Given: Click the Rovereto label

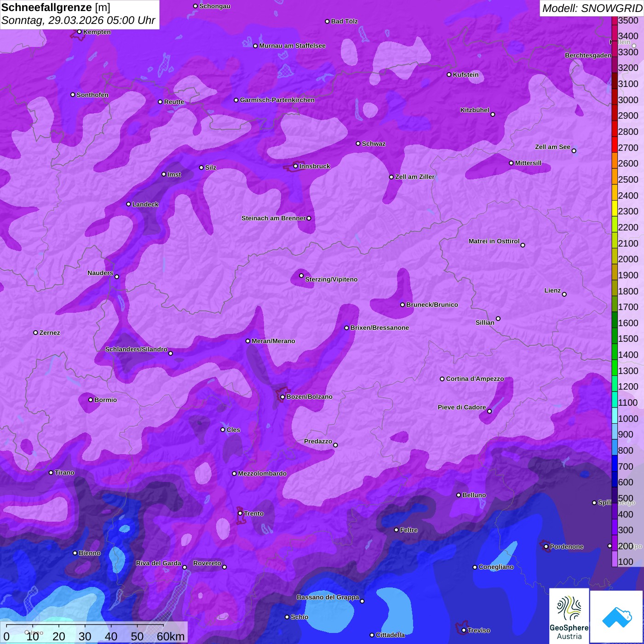Looking at the screenshot, I should pyautogui.click(x=207, y=563).
